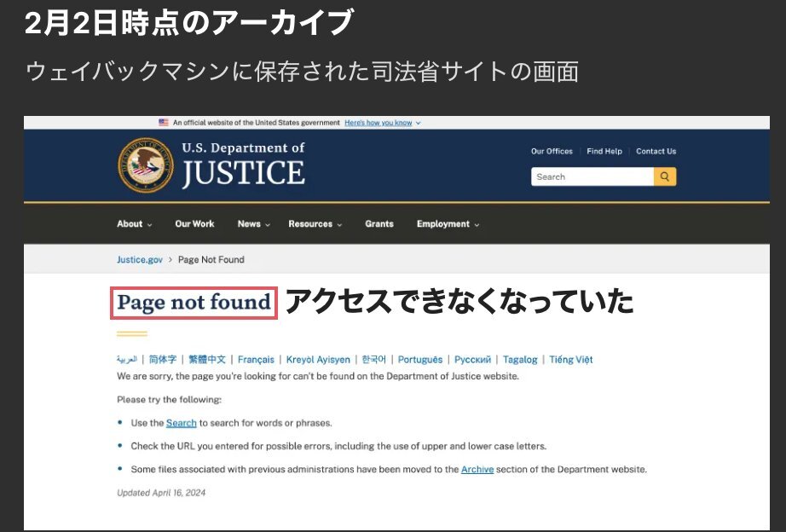Open the Employment dropdown menu
Screen dimensions: 786x532
pyautogui.click(x=448, y=224)
